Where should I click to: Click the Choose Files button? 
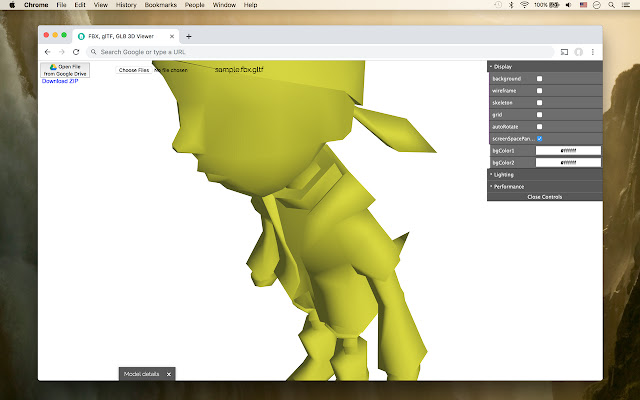pyautogui.click(x=134, y=70)
